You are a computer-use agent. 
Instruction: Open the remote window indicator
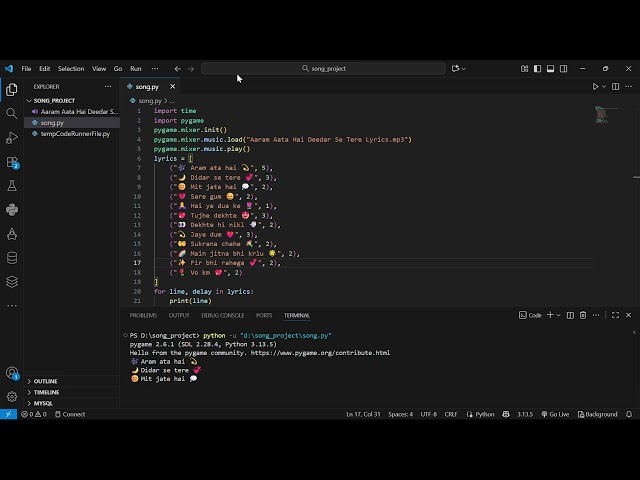[x=8, y=414]
